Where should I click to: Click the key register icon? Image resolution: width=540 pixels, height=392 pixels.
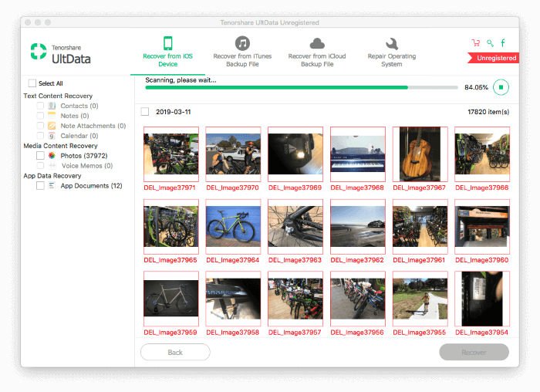tap(490, 42)
